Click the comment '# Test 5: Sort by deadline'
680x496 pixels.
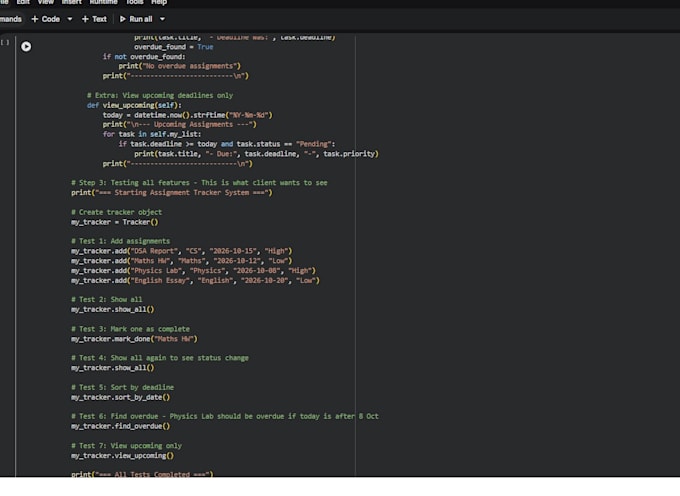pyautogui.click(x=122, y=387)
